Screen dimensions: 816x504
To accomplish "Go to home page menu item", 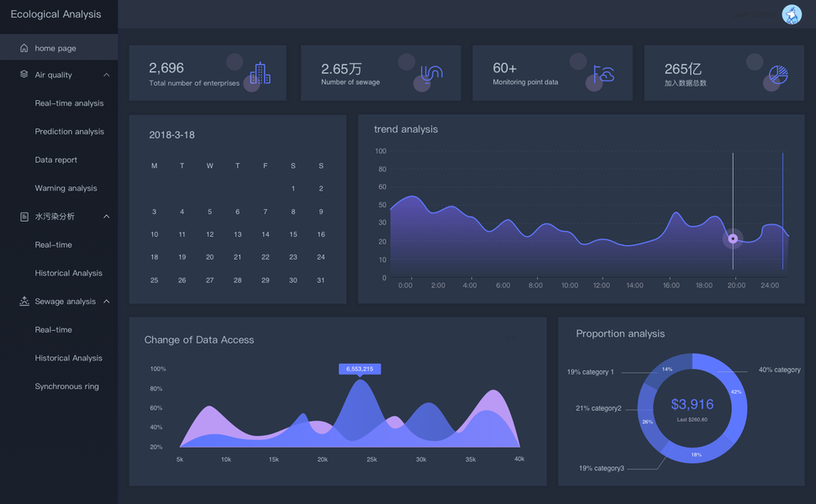I will [59, 48].
